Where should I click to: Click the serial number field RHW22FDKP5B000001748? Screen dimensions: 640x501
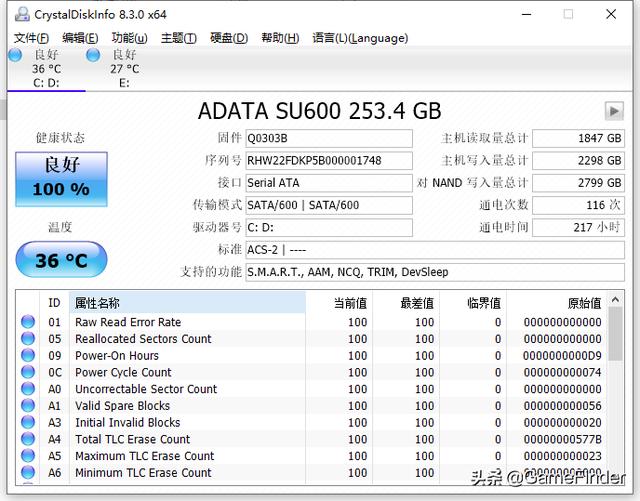point(329,160)
